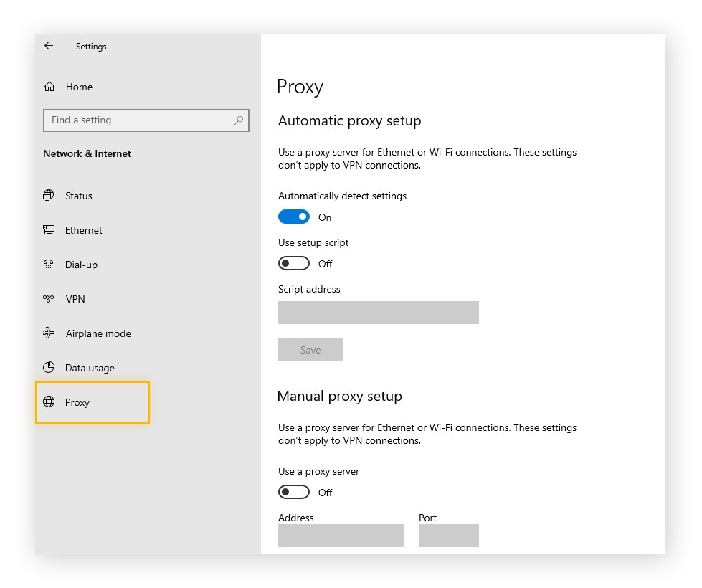The image size is (702, 588).
Task: Click the Data usage pie chart icon
Action: 49,368
